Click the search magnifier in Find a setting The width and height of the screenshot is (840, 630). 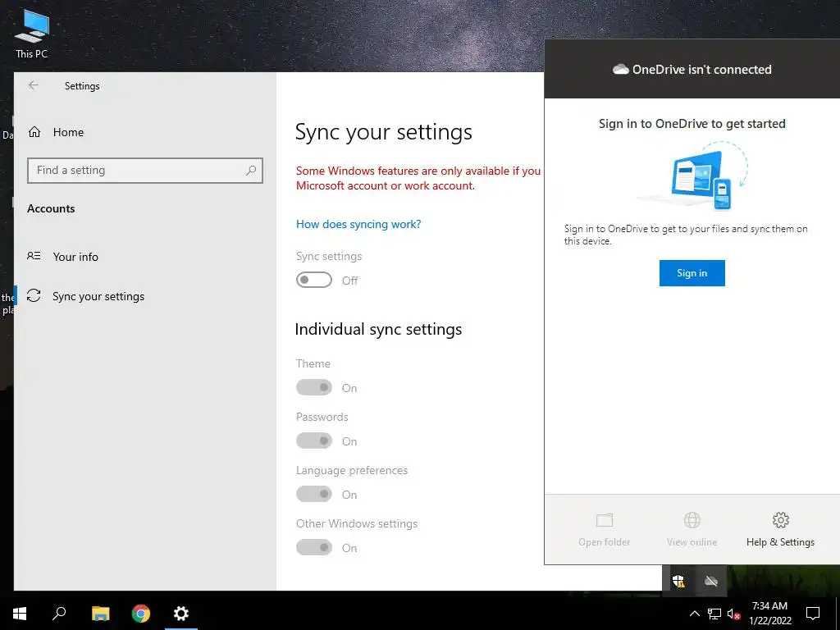251,171
